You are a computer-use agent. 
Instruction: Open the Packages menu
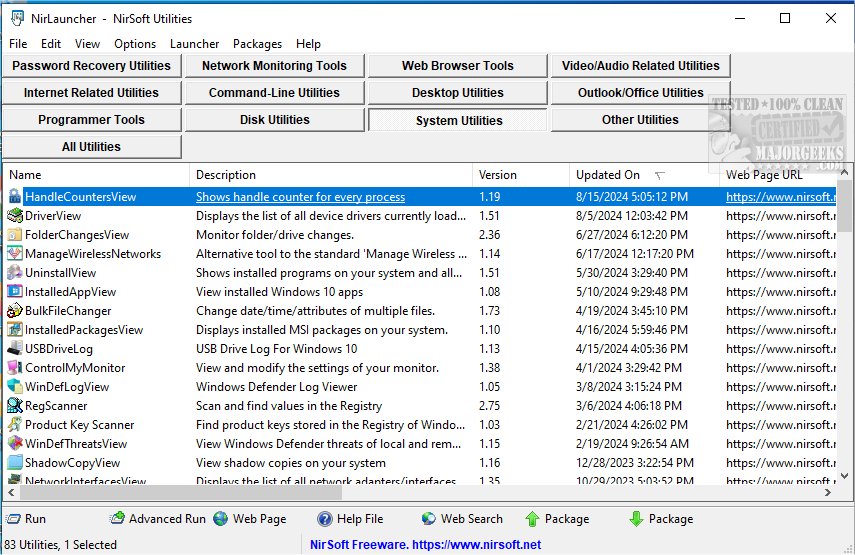[x=257, y=44]
